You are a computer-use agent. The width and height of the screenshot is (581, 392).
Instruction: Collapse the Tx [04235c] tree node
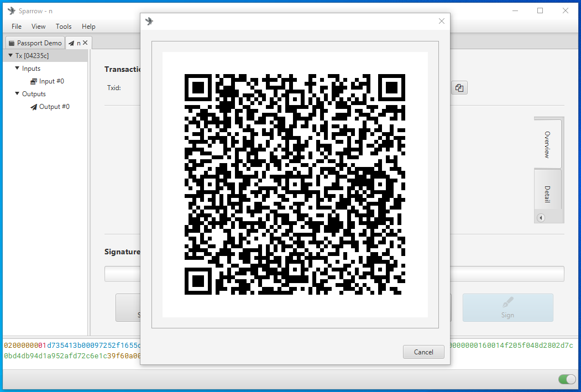click(x=11, y=56)
